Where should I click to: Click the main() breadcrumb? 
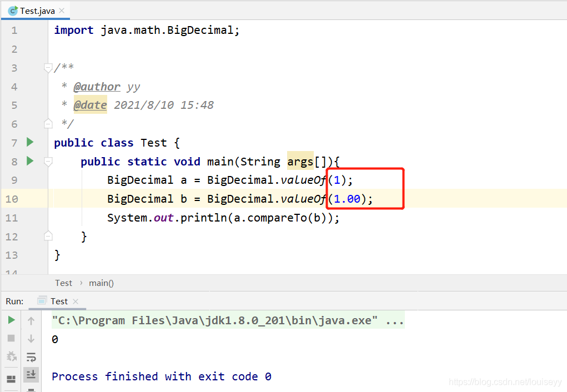pos(101,283)
